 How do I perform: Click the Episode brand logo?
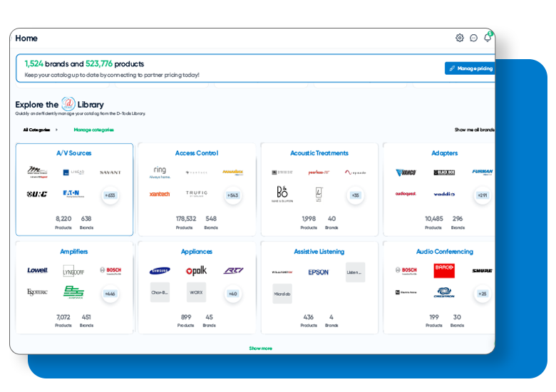click(355, 172)
